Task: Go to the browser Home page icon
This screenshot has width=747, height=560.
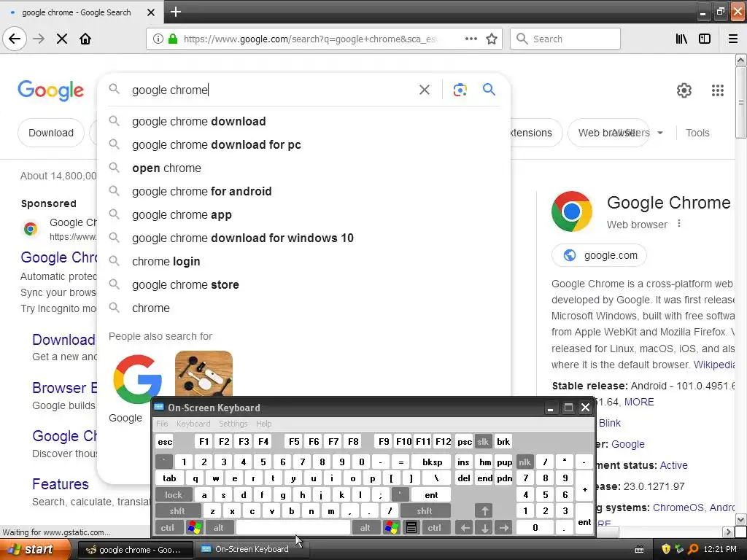Action: [x=85, y=39]
